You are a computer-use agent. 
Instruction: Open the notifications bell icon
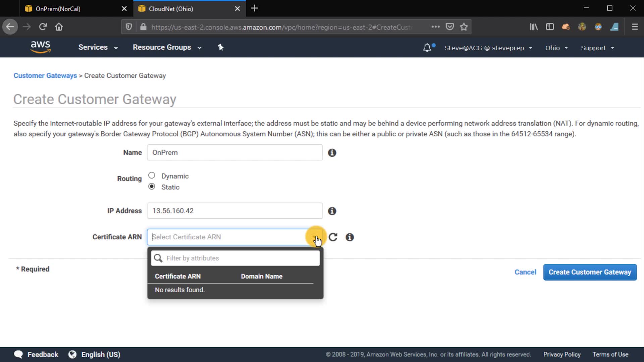coord(427,48)
